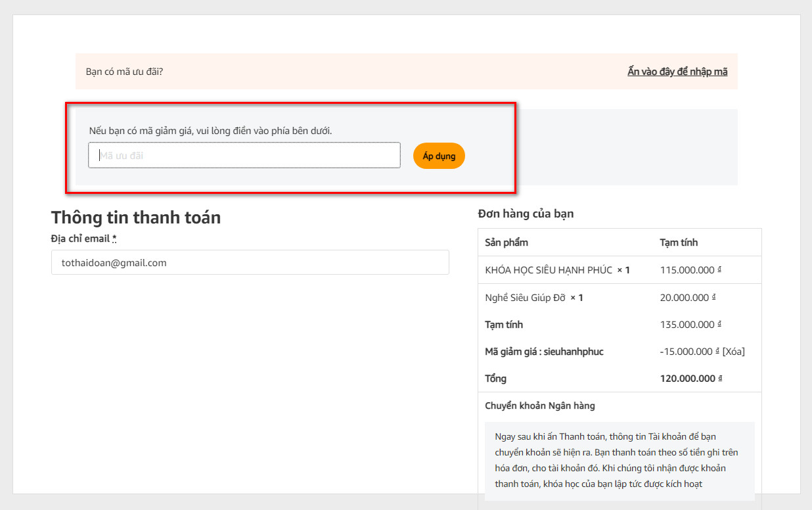
Task: Click the 'Ấn vào đây để nhập mã' link
Action: [x=677, y=72]
